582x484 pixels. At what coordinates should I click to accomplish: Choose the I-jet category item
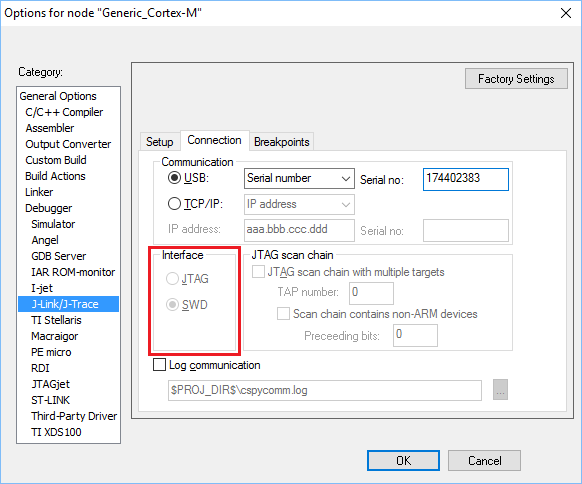(x=42, y=288)
